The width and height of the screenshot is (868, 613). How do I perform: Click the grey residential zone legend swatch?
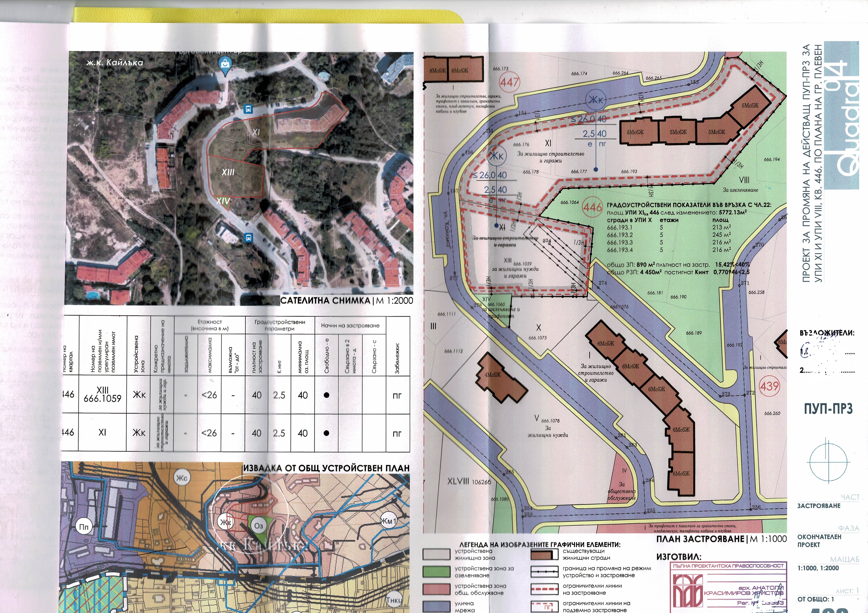coord(436,554)
